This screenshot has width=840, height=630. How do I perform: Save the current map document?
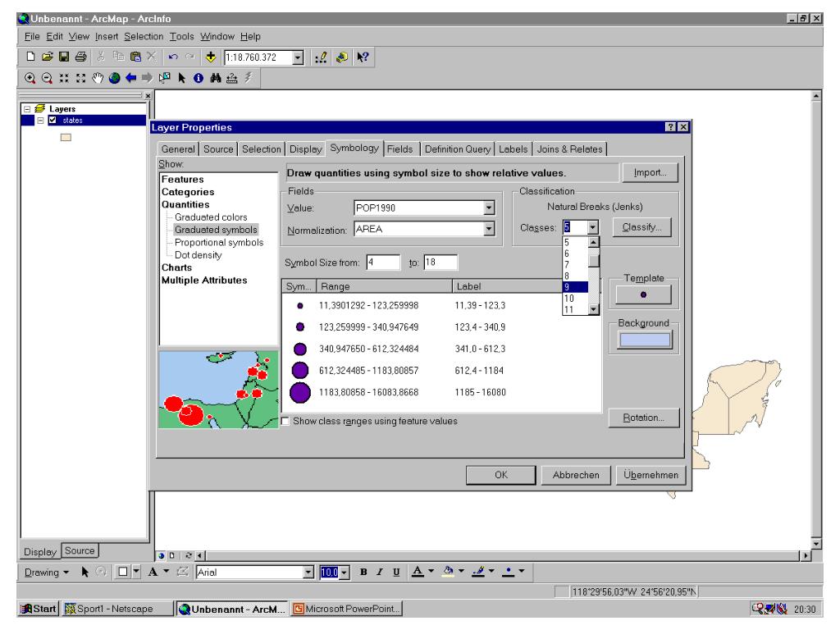64,57
